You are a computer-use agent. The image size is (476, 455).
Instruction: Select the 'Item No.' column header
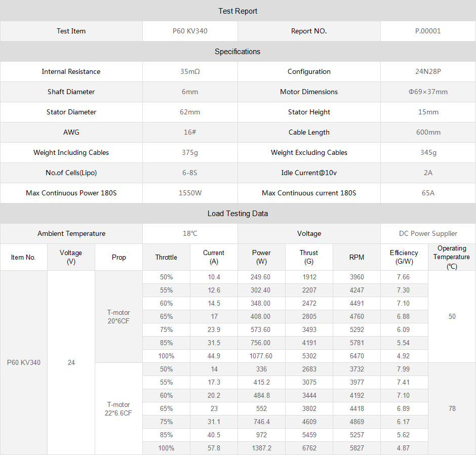23,257
